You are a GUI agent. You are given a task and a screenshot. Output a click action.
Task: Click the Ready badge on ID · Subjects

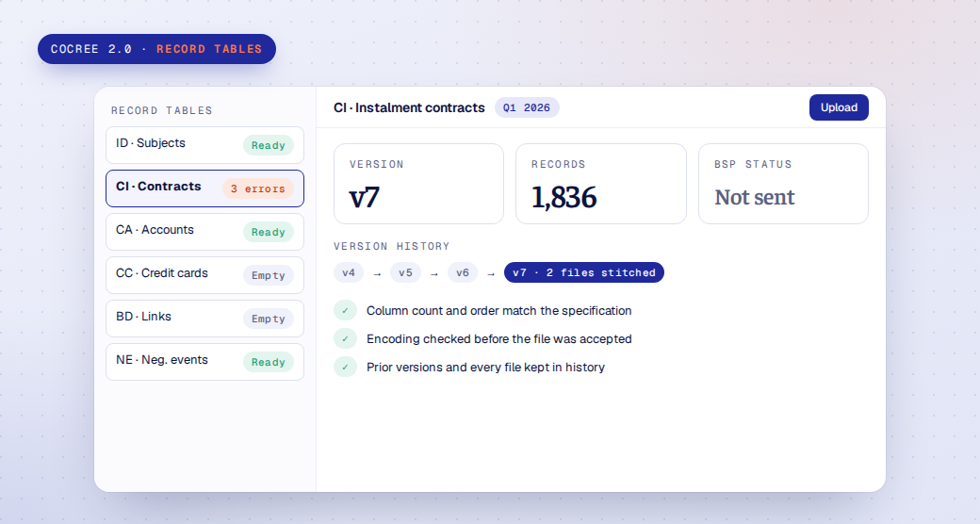pyautogui.click(x=269, y=146)
